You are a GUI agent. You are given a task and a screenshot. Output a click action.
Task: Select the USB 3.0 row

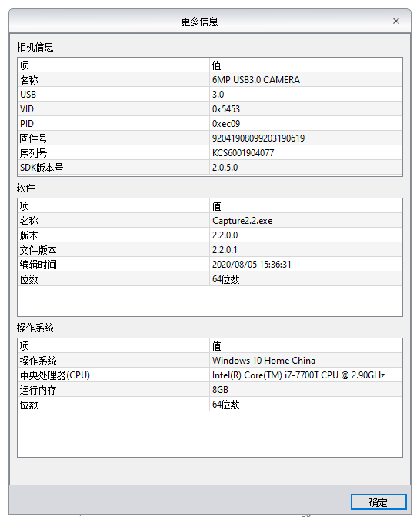pyautogui.click(x=210, y=95)
